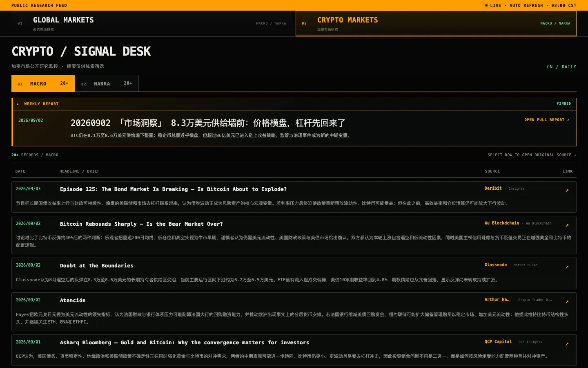The image size is (588, 368).
Task: Open Doubt at the Boundaries headline
Action: pos(97,266)
